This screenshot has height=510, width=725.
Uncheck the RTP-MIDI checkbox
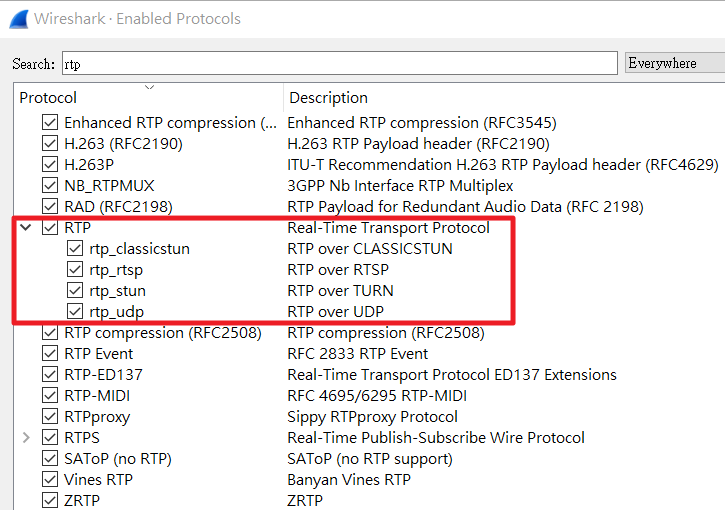click(50, 395)
